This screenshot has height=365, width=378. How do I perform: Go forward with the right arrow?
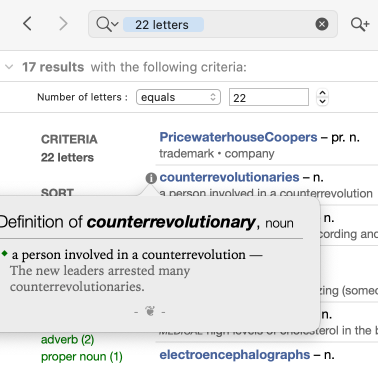(x=63, y=24)
